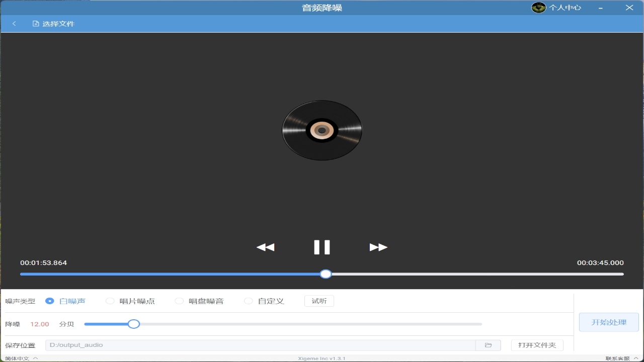This screenshot has width=644, height=362.
Task: Browse save folder via the folder icon
Action: (x=488, y=345)
